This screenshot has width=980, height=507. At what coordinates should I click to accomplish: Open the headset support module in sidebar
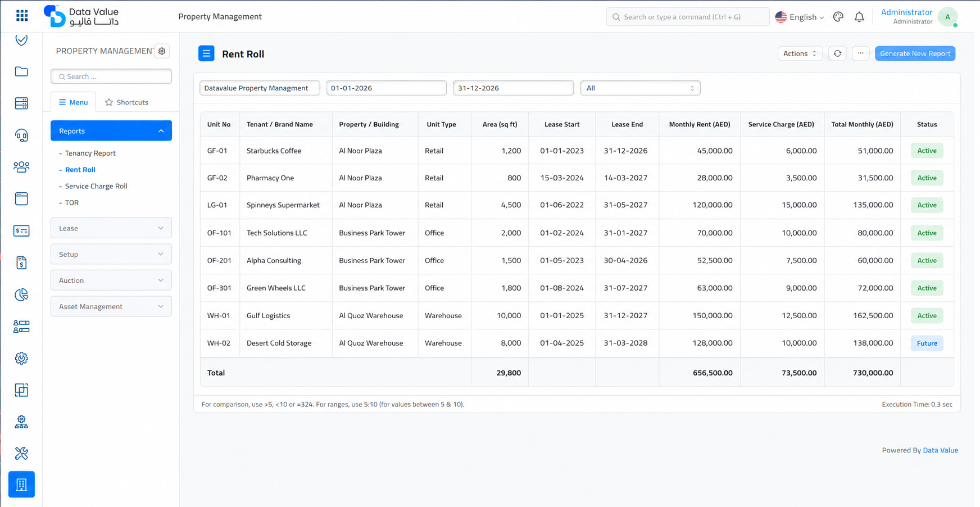tap(21, 135)
